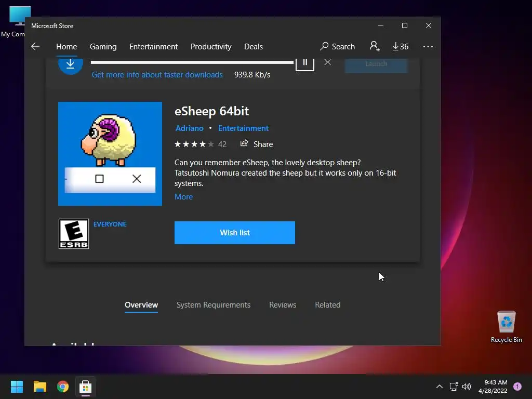Viewport: 532px width, 399px height.
Task: Open Downloads and updates showing 36
Action: tap(401, 46)
